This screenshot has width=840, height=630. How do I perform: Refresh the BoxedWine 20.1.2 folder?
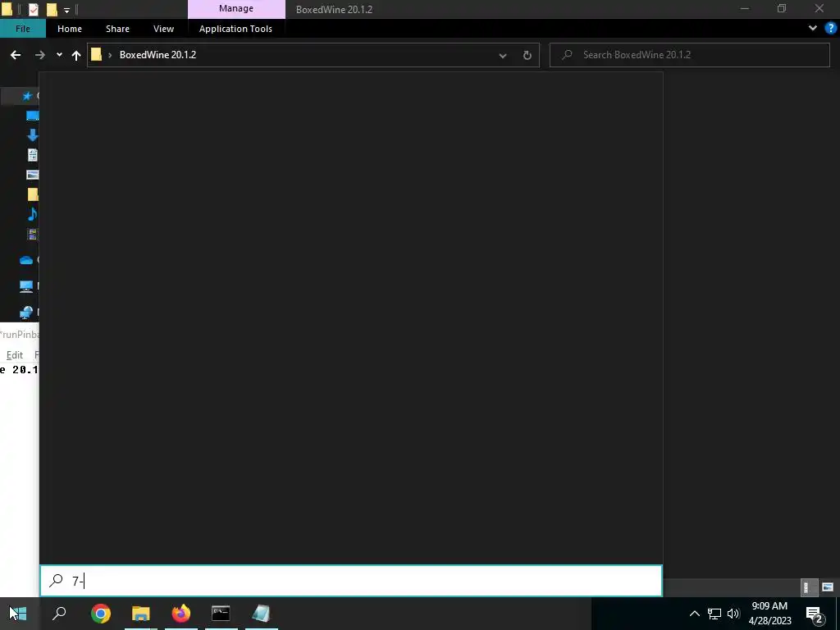(527, 55)
